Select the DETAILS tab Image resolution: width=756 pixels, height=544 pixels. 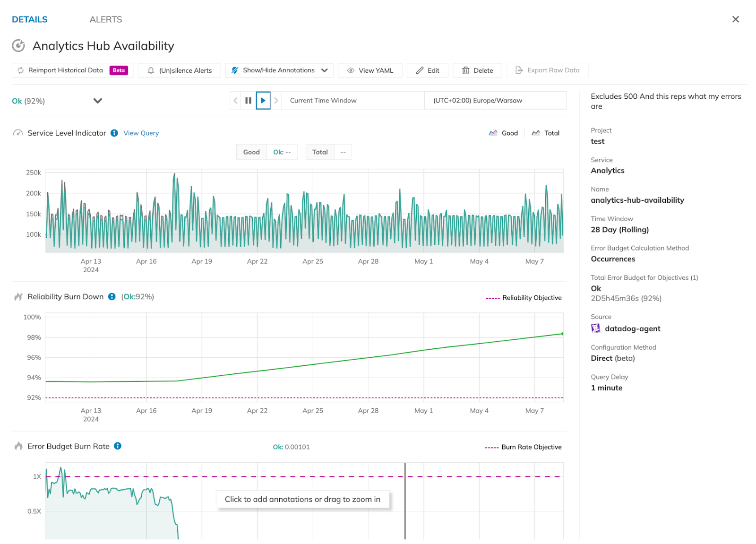(30, 19)
